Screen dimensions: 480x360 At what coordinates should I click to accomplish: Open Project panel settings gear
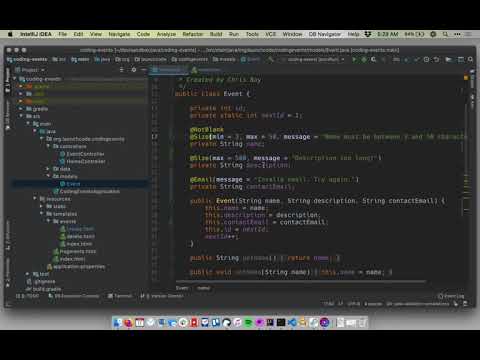[134, 70]
